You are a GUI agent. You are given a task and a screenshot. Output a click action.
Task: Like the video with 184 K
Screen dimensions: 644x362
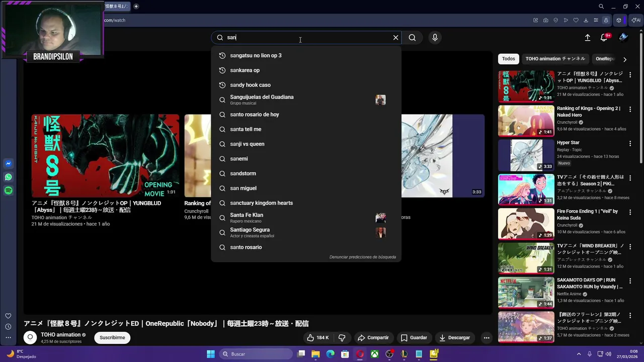(317, 338)
